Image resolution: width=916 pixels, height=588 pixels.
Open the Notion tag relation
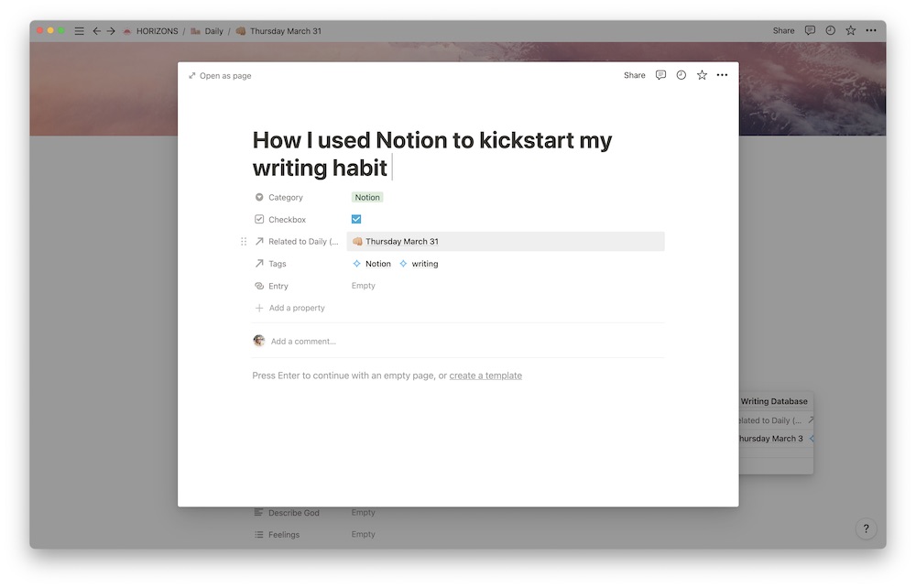pyautogui.click(x=372, y=264)
